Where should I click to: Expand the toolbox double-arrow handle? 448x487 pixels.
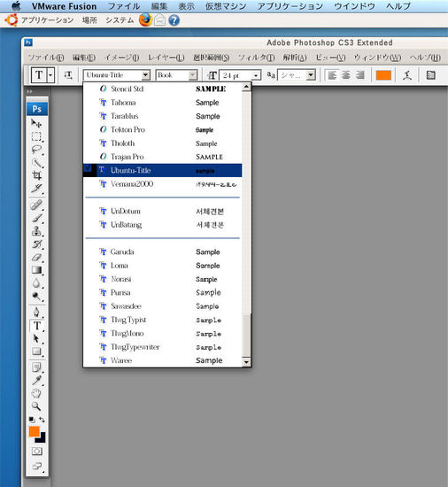29,91
